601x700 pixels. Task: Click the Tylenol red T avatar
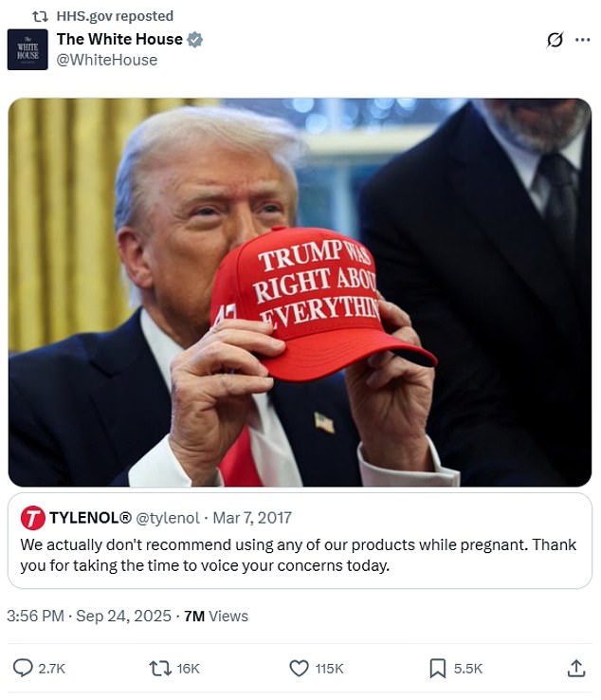click(32, 518)
